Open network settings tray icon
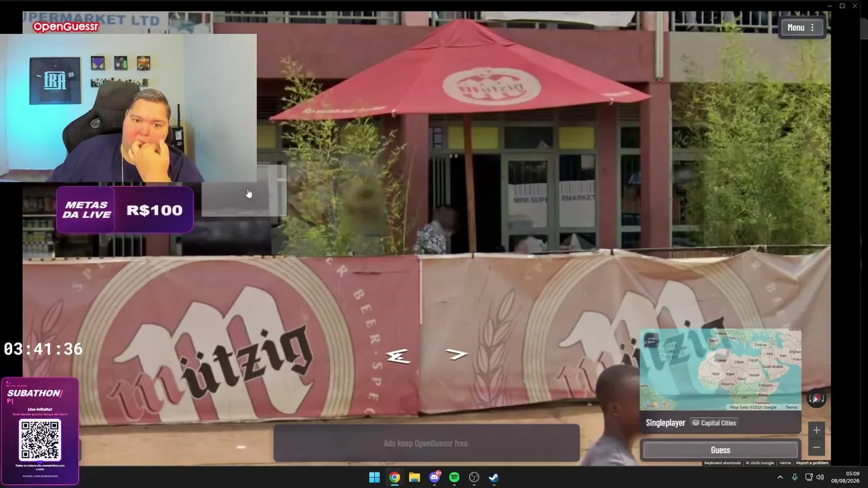This screenshot has height=488, width=868. click(808, 477)
